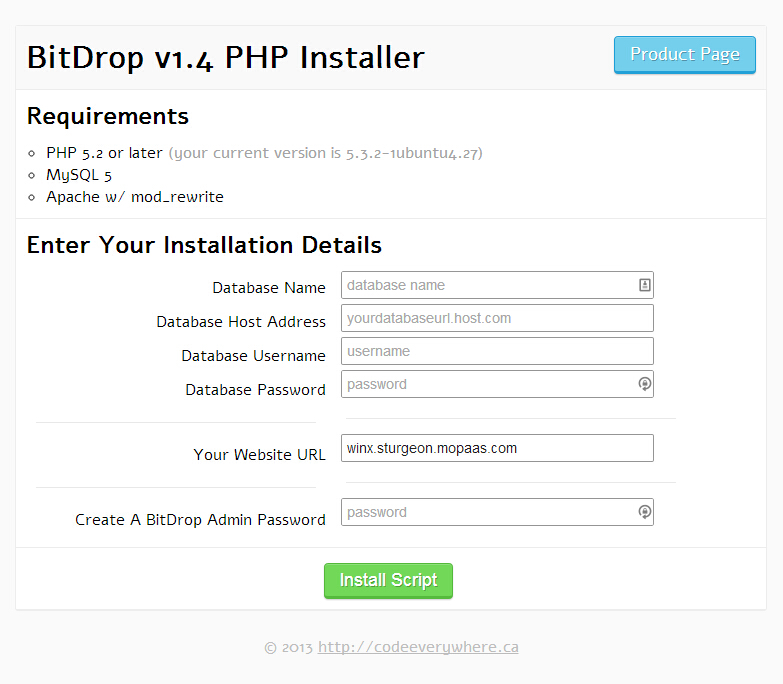
Task: Click the Your Website URL label
Action: pos(259,455)
